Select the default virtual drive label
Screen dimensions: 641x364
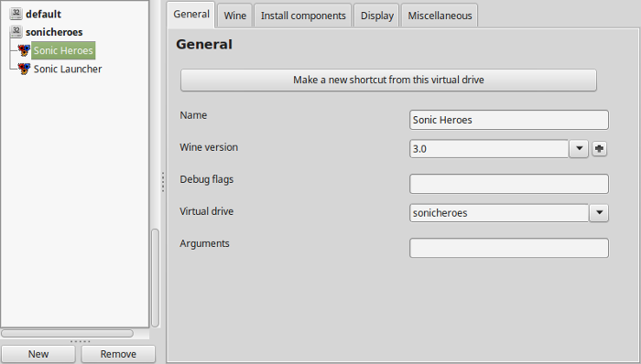43,14
